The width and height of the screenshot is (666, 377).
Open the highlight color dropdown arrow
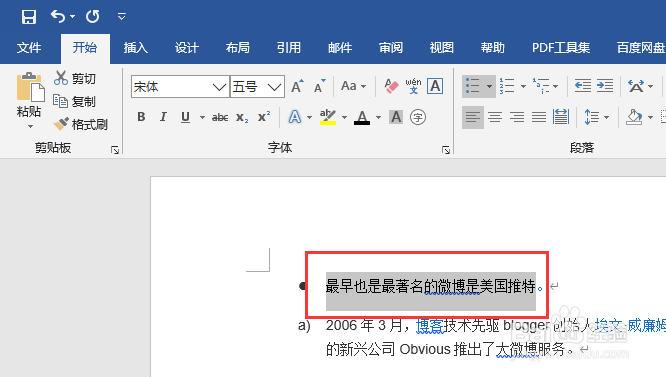click(x=344, y=117)
